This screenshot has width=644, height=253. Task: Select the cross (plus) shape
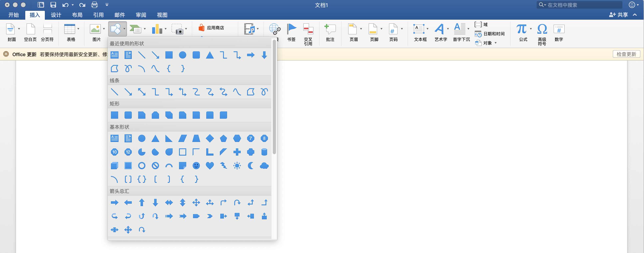(x=237, y=152)
